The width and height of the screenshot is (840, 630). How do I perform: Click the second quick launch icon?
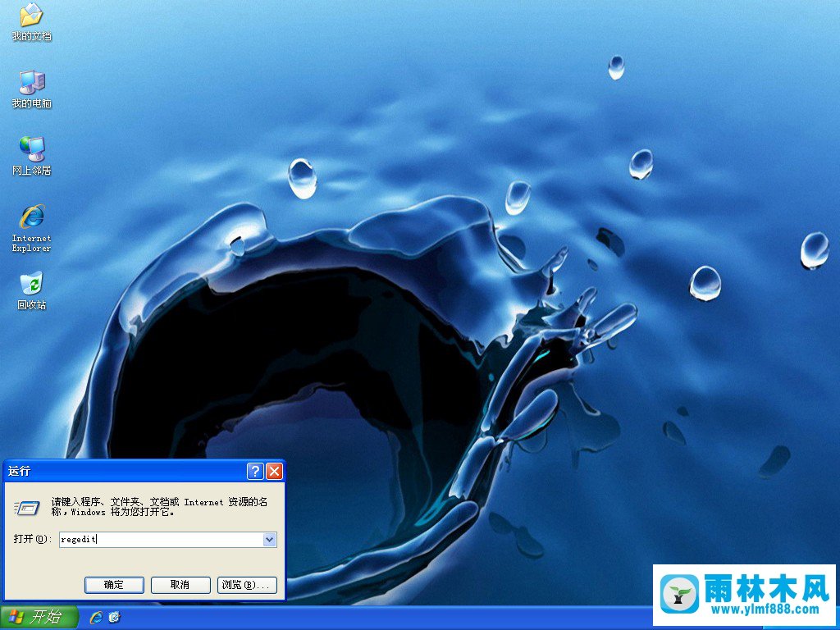pos(114,617)
